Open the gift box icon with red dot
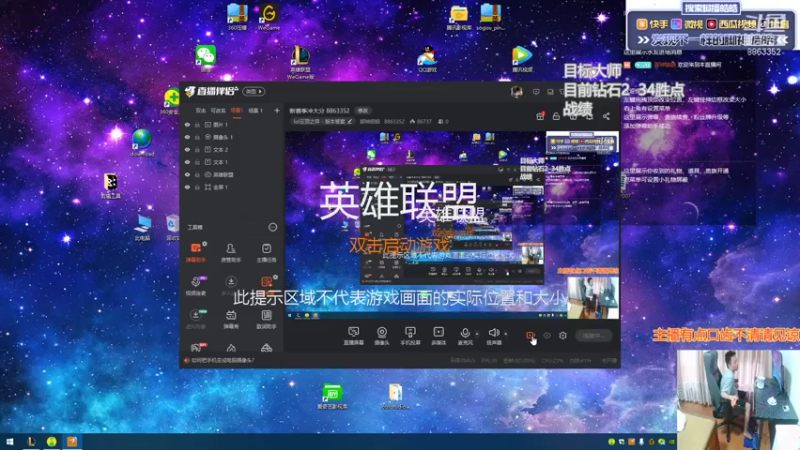The width and height of the screenshot is (800, 450). pyautogui.click(x=540, y=116)
